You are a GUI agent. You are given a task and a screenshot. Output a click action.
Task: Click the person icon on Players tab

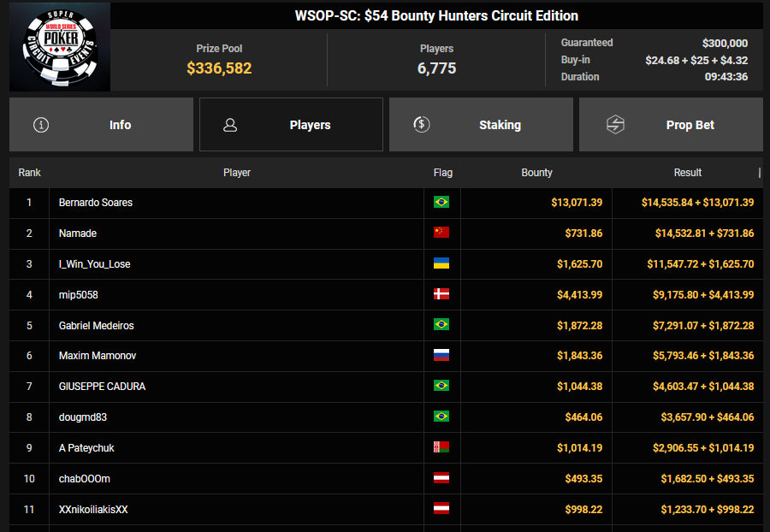230,125
